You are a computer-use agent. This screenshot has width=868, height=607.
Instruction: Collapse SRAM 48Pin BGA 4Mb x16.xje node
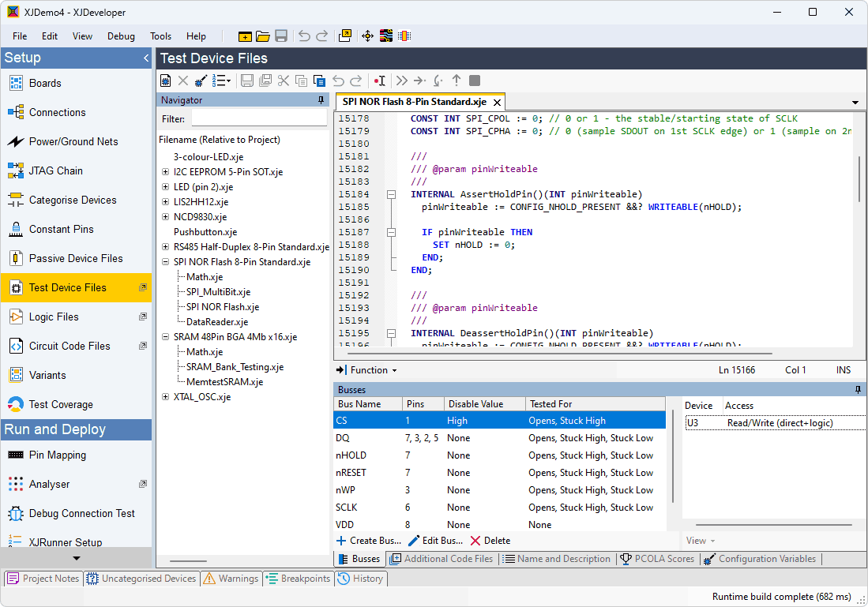pos(165,336)
